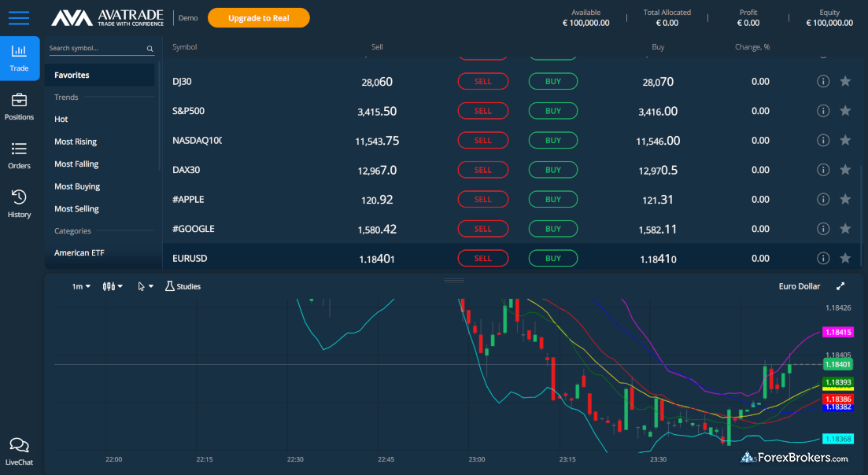The width and height of the screenshot is (868, 475).
Task: Buy DAX30
Action: tap(553, 170)
